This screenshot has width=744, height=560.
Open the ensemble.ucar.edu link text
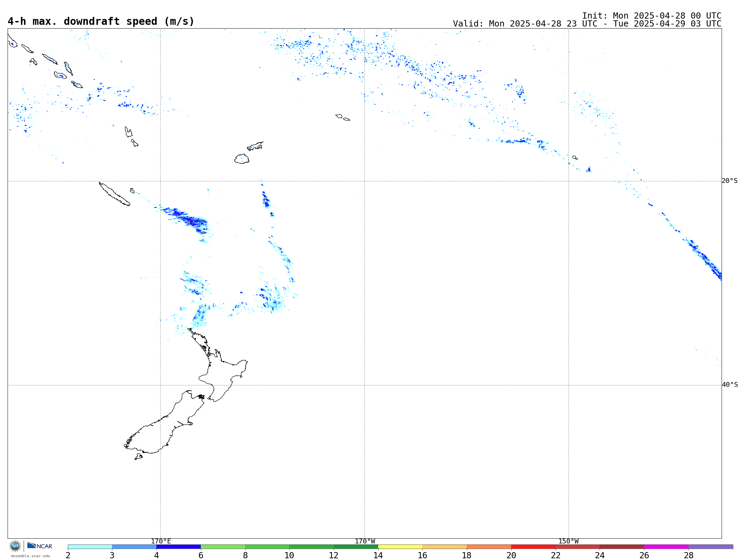pos(31,556)
